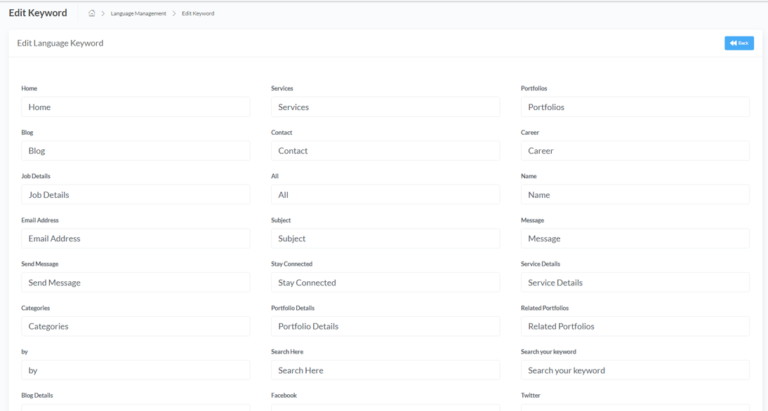The width and height of the screenshot is (768, 411).
Task: Select the Career input field
Action: click(x=635, y=151)
